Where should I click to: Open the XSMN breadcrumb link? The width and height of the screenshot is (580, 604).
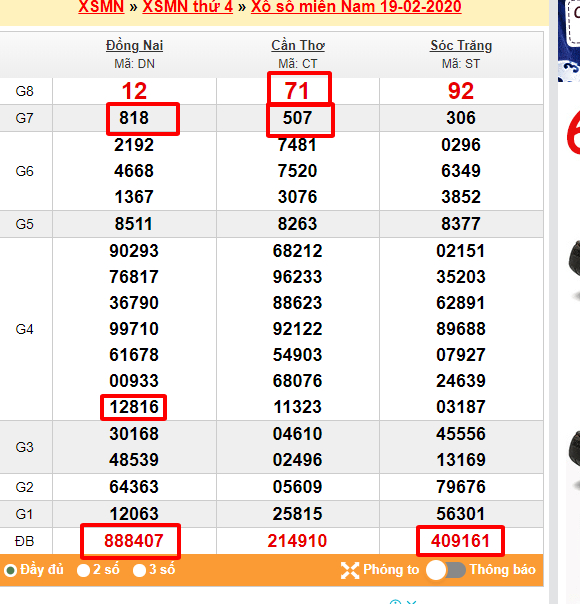tap(101, 7)
